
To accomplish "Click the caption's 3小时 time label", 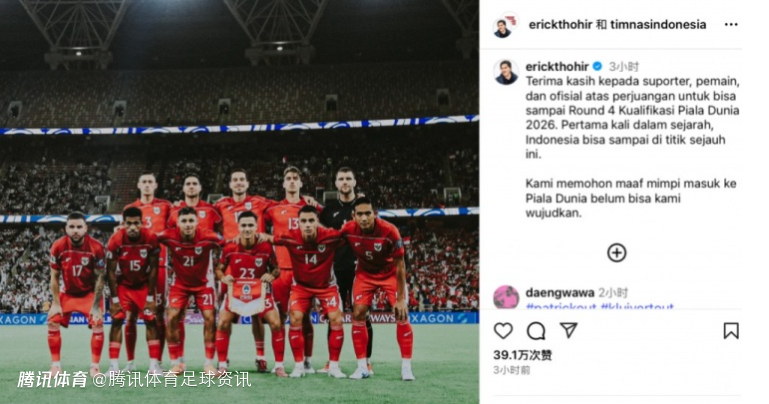I will 624,66.
